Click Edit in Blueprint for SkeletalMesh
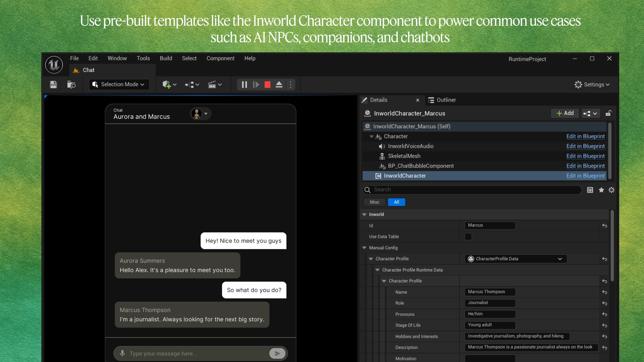 click(x=585, y=156)
